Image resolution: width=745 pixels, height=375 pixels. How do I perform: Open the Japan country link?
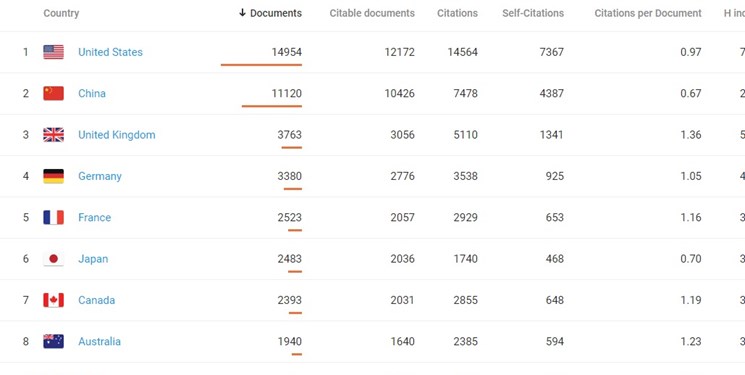tap(93, 259)
